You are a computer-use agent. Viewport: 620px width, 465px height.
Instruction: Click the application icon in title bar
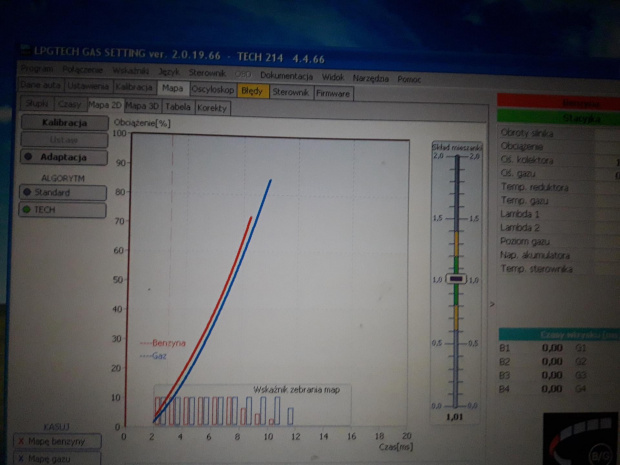25,50
